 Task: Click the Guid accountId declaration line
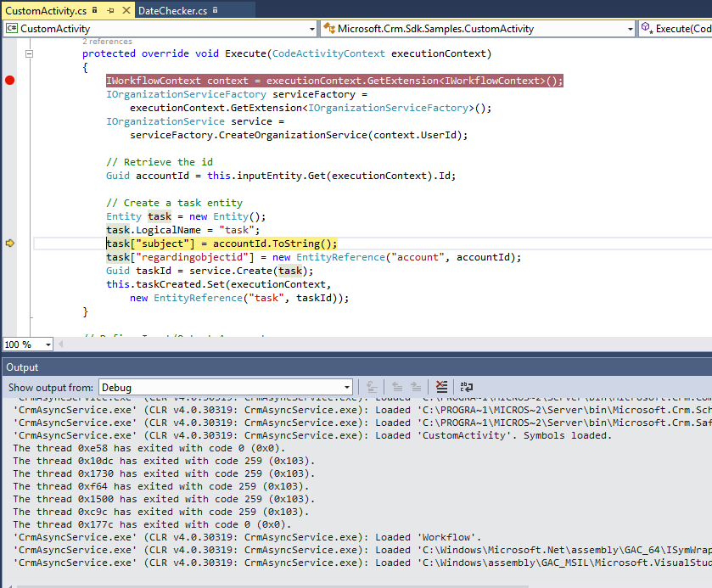pyautogui.click(x=281, y=176)
